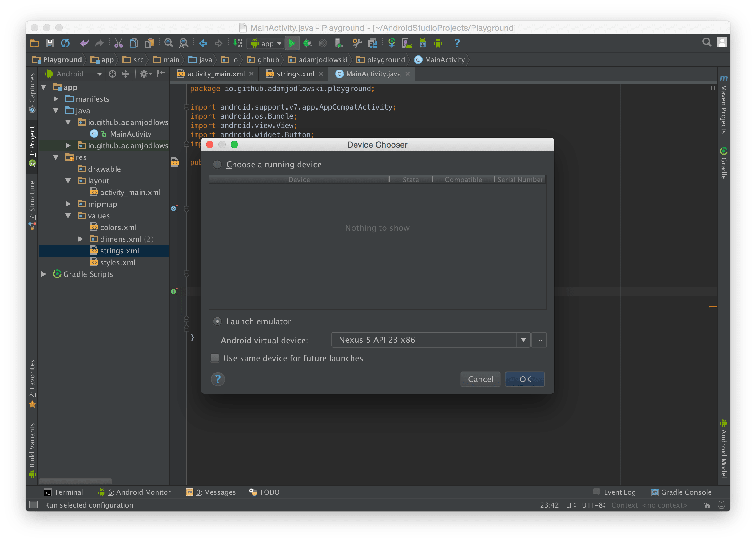Close the strings.xml tab
Screen dimensions: 756x542
[321, 74]
